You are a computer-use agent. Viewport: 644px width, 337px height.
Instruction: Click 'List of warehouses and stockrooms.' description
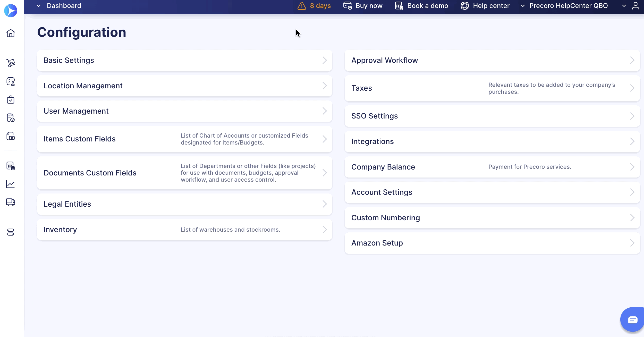(230, 230)
